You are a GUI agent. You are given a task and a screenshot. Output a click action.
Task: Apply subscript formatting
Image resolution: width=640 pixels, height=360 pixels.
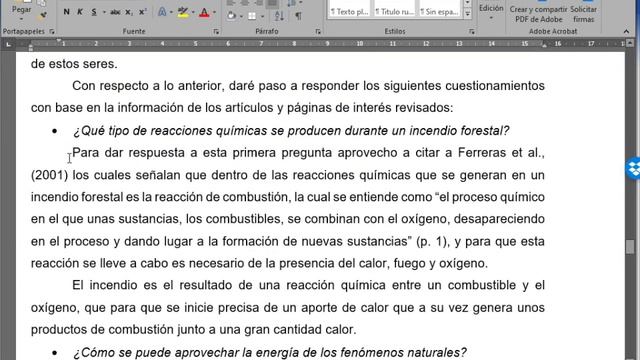129,12
